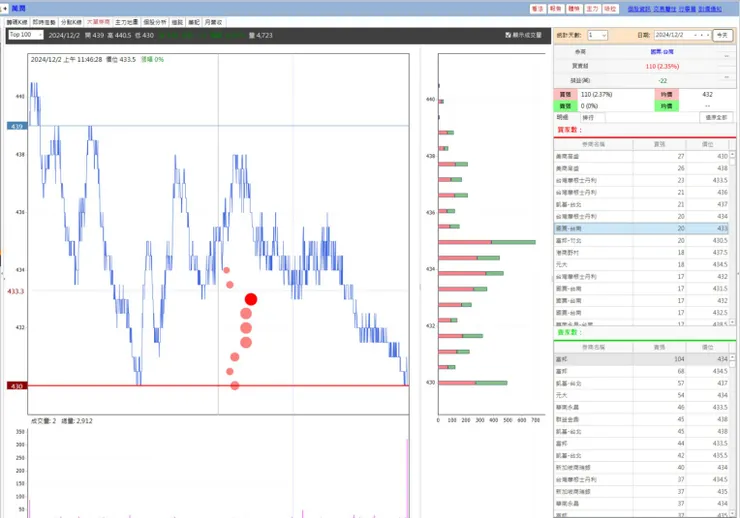
Task: Sort the buyers table by the 買張 column header
Action: tap(659, 144)
